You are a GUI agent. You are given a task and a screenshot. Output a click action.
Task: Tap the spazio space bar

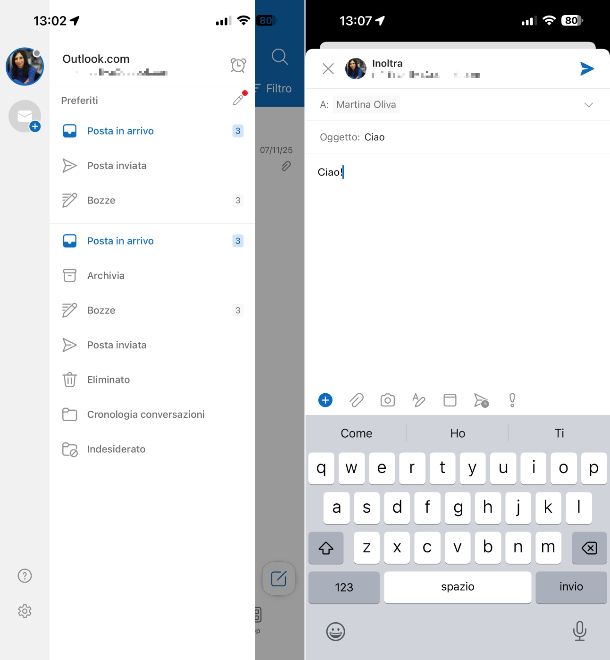coord(458,587)
